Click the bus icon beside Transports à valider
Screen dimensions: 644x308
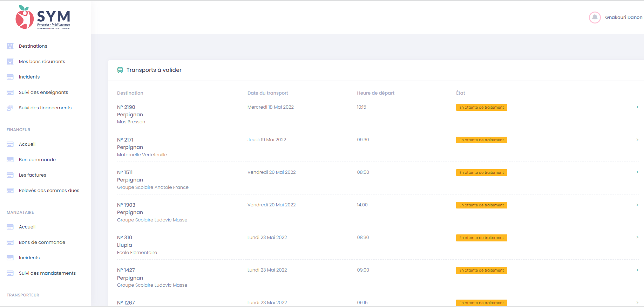120,70
